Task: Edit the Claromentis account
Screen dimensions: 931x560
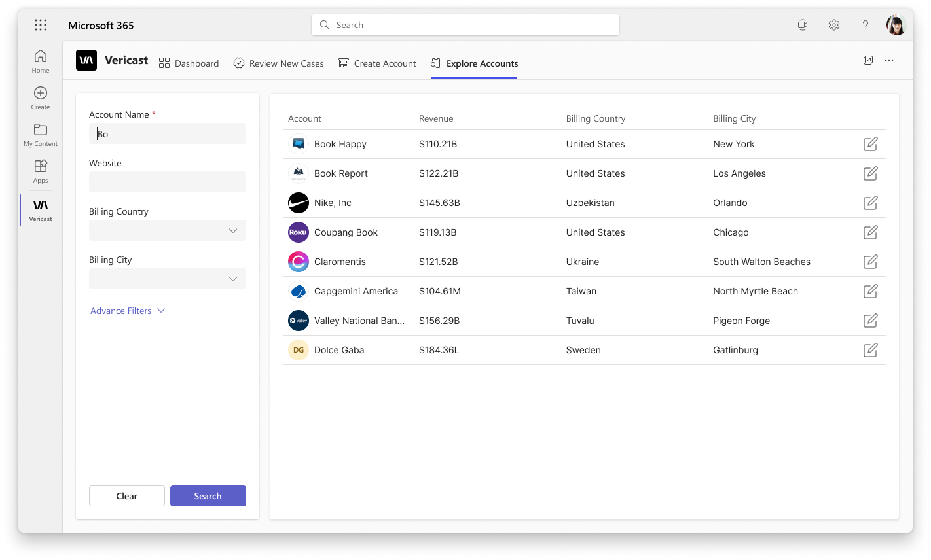Action: 870,262
